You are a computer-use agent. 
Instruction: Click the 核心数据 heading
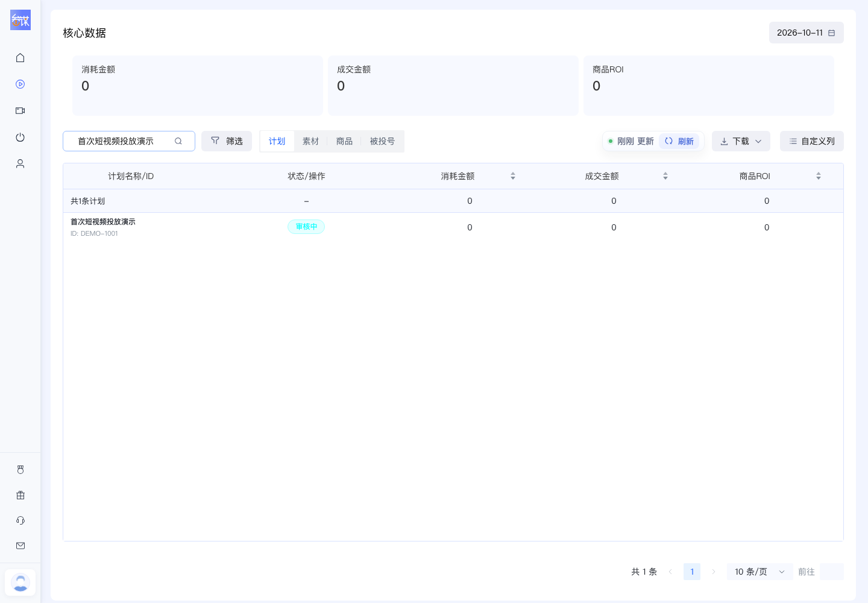pos(84,33)
